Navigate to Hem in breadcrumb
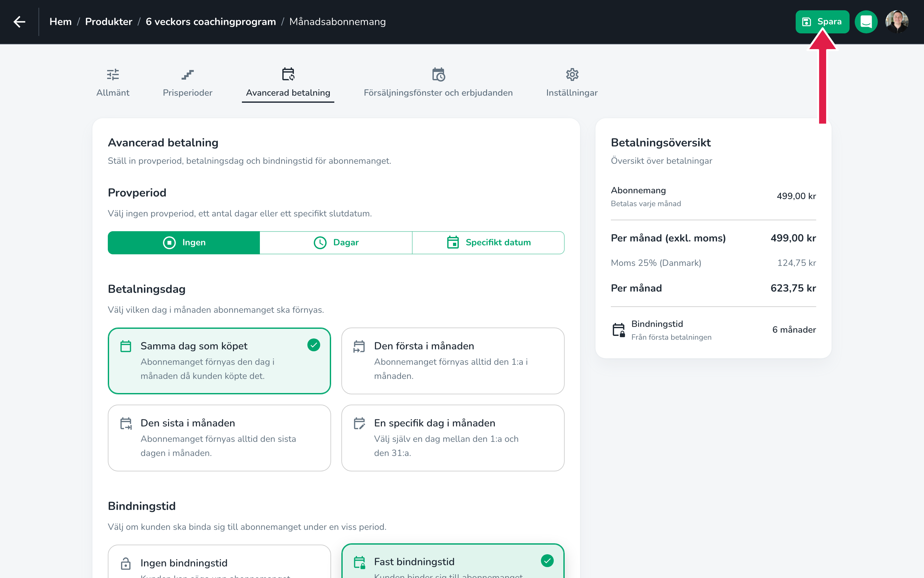 61,22
